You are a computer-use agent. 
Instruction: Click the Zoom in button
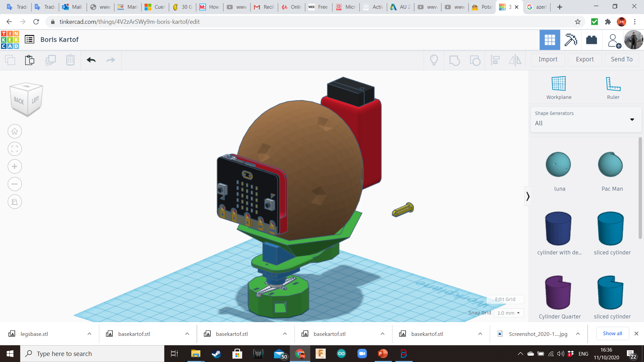coord(15,167)
